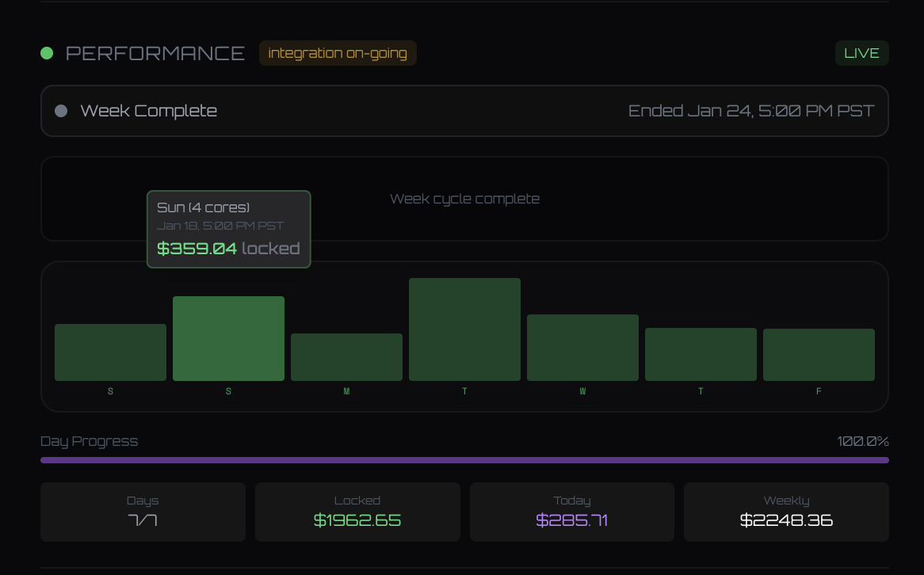This screenshot has width=924, height=575.
Task: Click the purple Day Progress bar
Action: [464, 459]
